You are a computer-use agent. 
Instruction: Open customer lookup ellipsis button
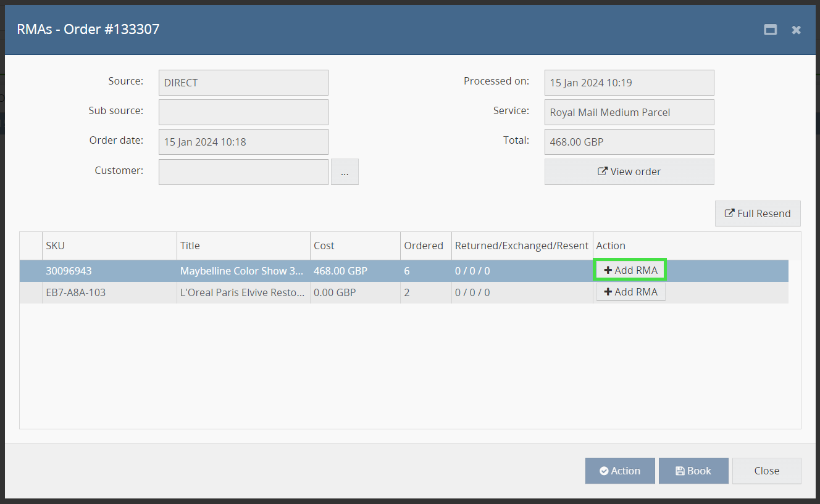coord(345,172)
